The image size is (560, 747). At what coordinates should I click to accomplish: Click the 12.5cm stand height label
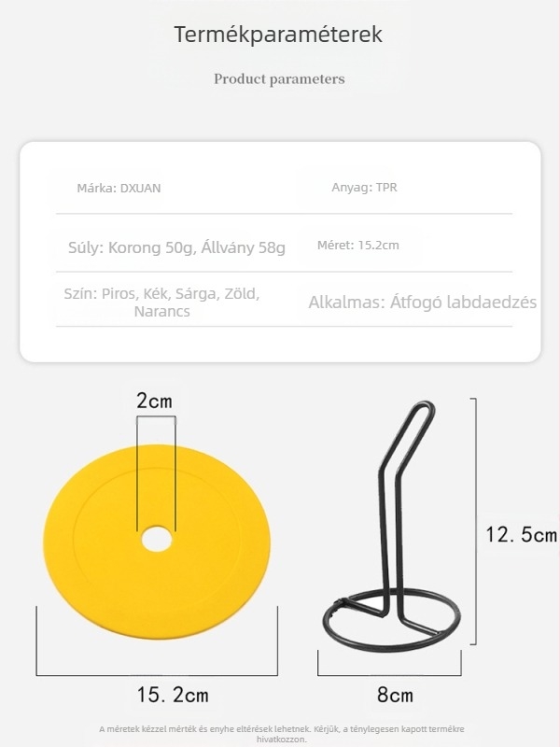click(x=521, y=535)
